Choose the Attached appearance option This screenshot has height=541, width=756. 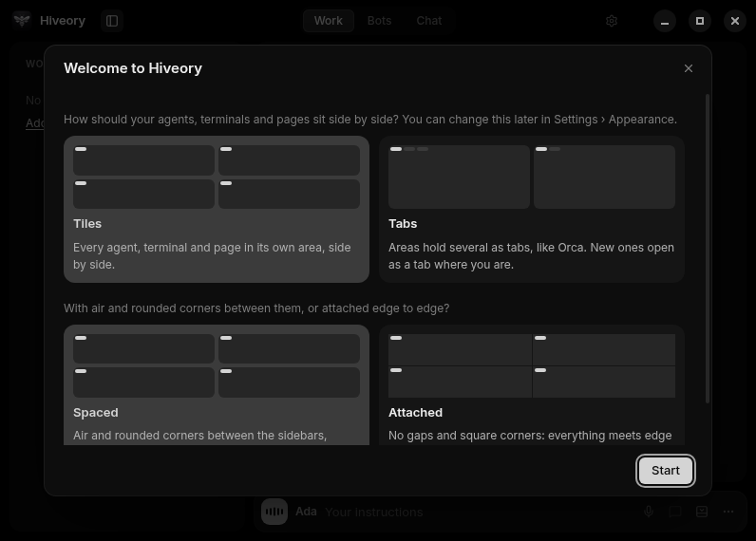532,385
